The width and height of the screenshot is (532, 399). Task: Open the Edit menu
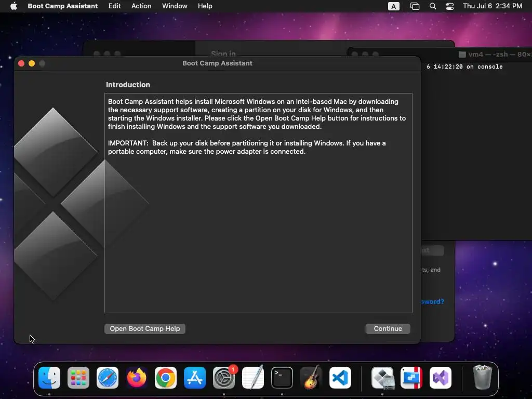point(114,6)
